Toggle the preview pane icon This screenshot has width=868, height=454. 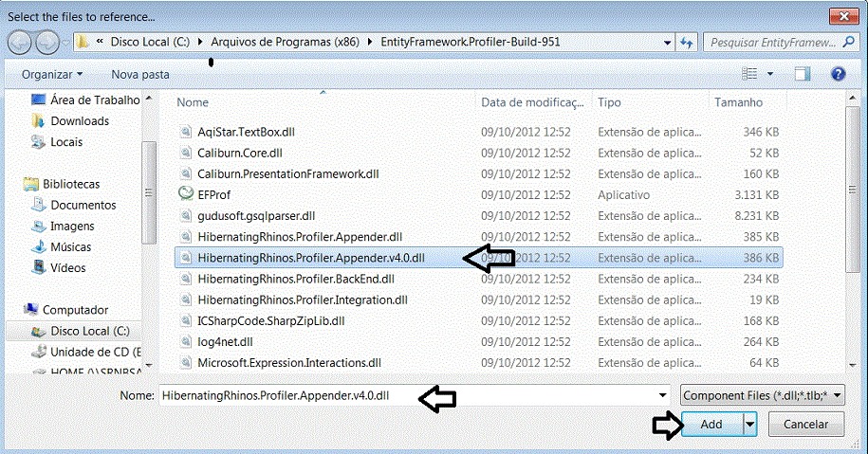pyautogui.click(x=803, y=74)
